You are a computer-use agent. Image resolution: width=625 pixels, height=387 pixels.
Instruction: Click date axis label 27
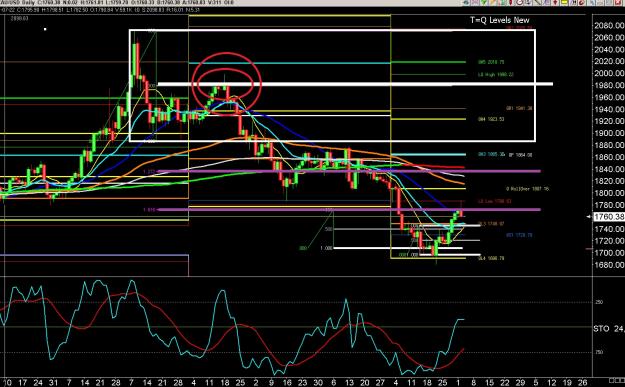point(380,383)
